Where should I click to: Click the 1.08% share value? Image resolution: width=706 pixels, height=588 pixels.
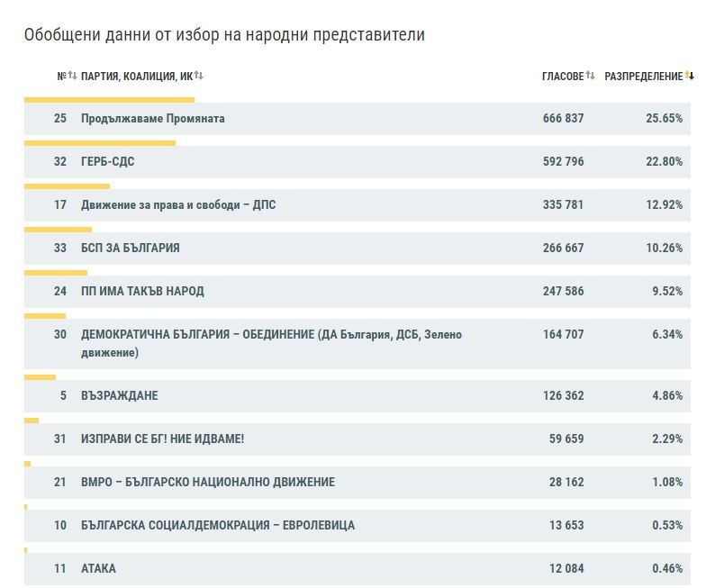667,483
